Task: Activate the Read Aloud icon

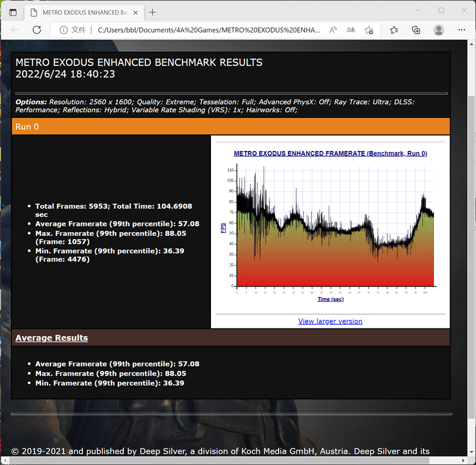Action: click(x=333, y=30)
